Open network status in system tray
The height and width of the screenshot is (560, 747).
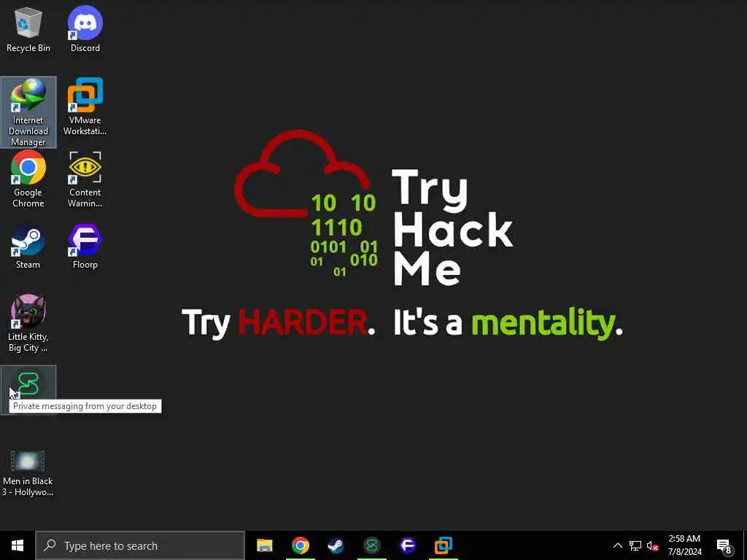click(x=635, y=545)
